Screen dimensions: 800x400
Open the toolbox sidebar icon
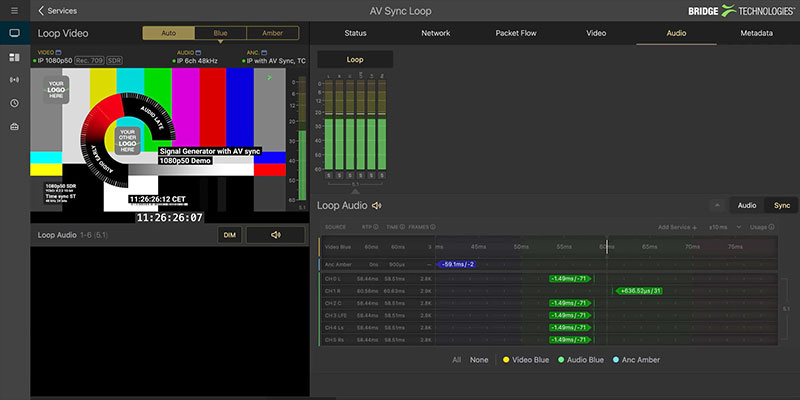click(14, 127)
